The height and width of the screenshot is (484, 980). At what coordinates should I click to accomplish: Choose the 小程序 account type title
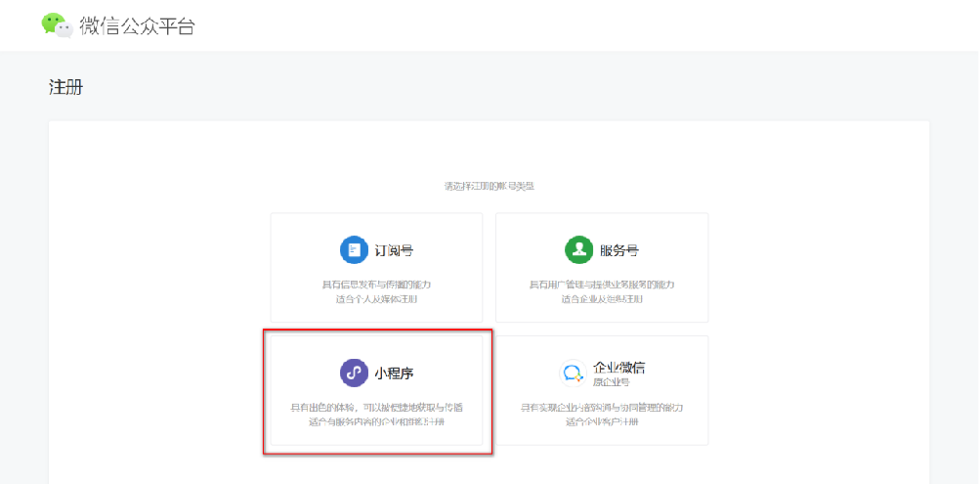pyautogui.click(x=394, y=374)
